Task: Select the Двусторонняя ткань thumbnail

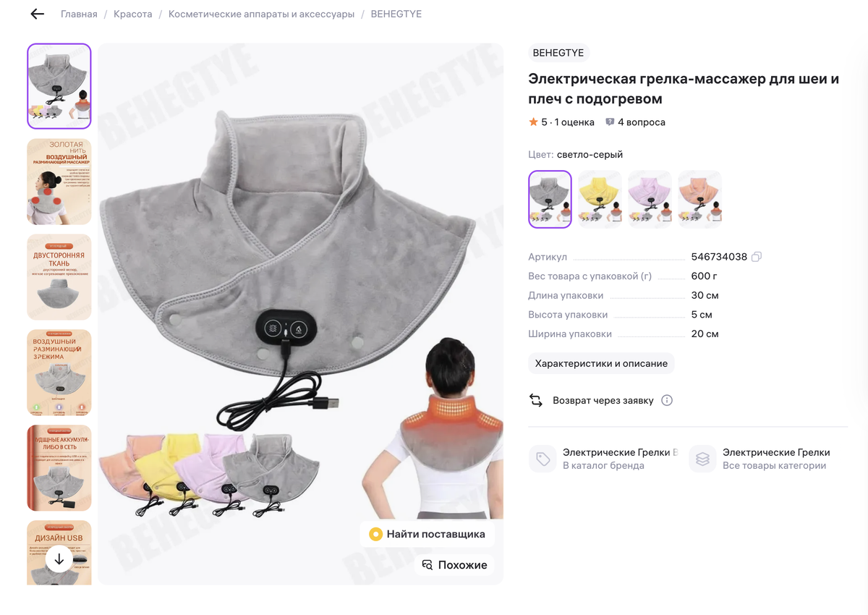Action: pyautogui.click(x=59, y=277)
